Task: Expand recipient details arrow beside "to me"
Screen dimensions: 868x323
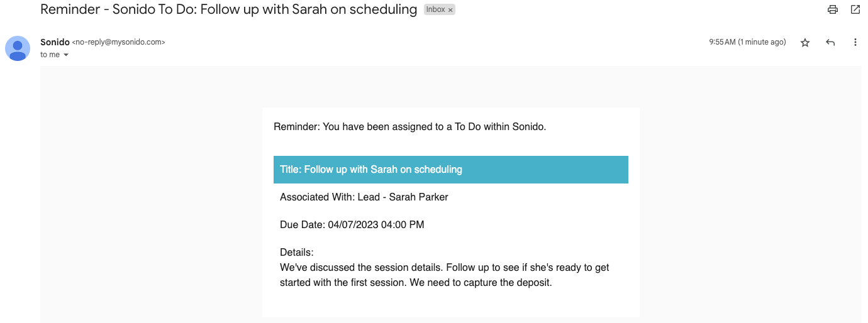Action: point(66,55)
